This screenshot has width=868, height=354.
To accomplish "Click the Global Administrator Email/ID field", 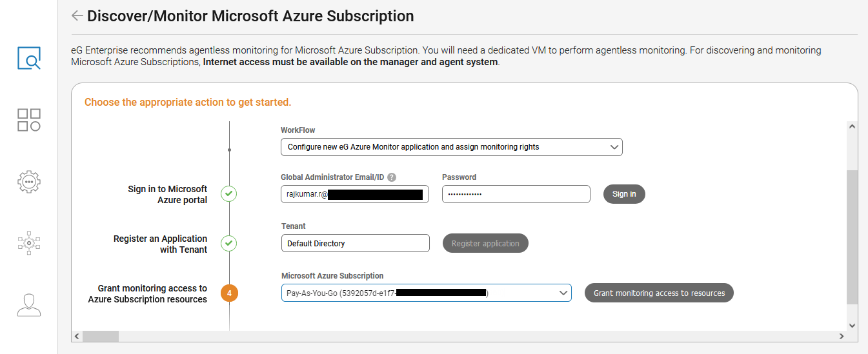I will (354, 194).
